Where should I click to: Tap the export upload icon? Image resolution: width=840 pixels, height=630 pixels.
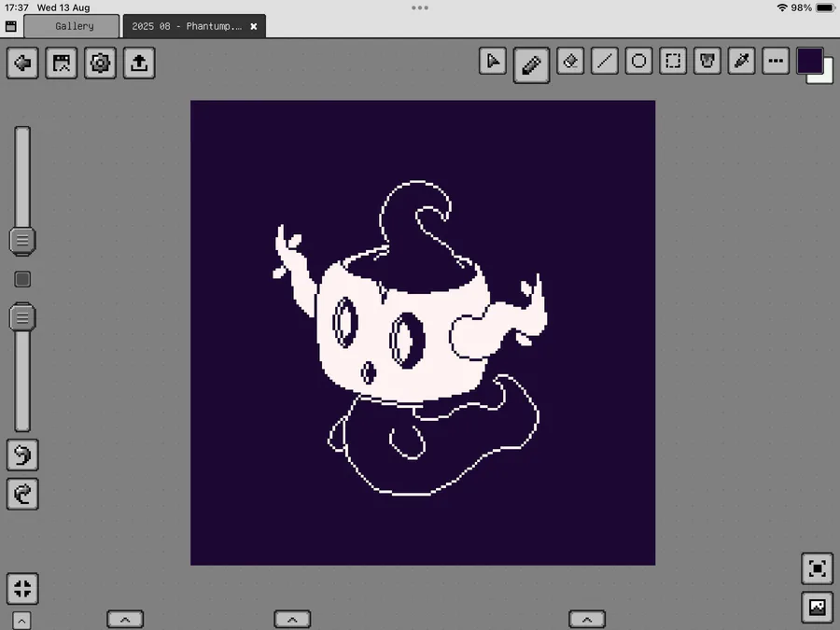139,63
